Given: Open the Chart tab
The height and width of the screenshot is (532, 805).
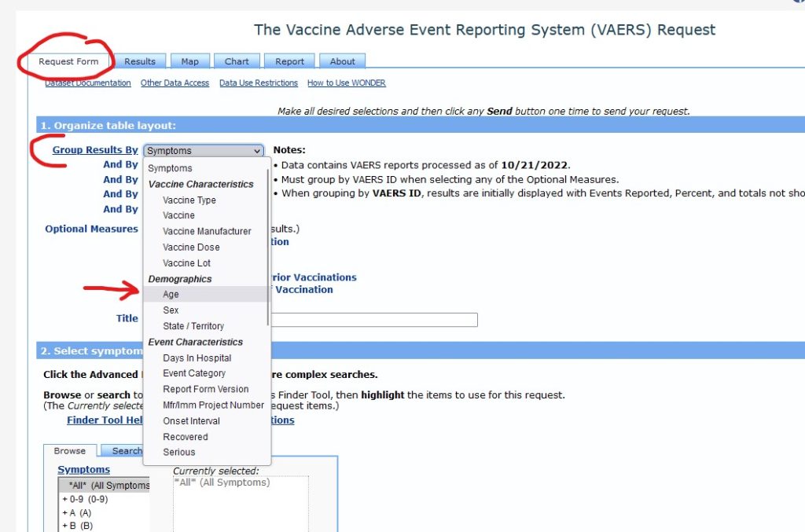Looking at the screenshot, I should (237, 61).
